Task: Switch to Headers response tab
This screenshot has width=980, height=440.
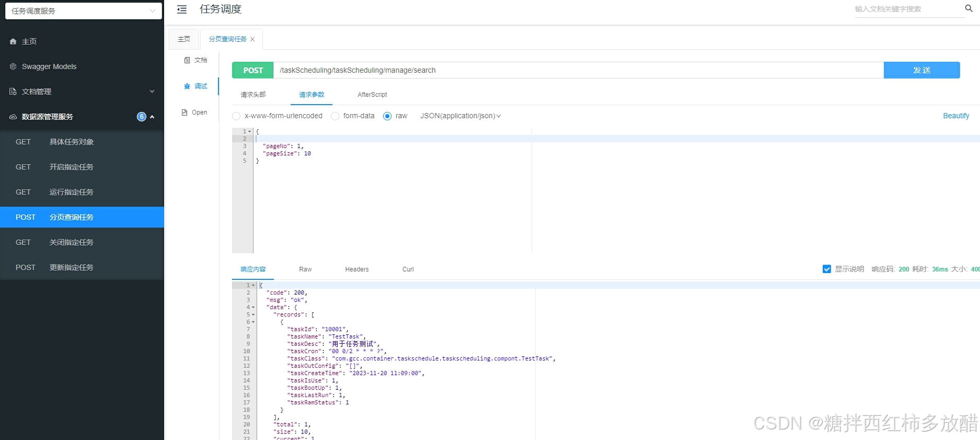Action: coord(357,269)
